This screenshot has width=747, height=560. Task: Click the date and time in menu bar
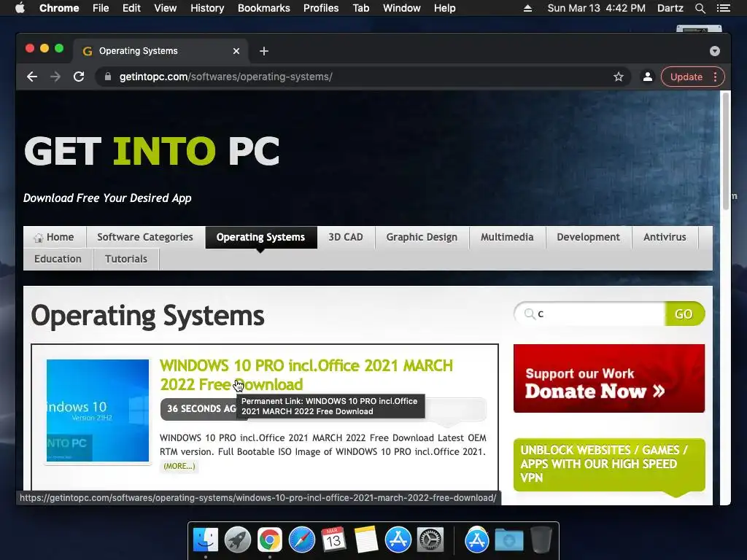597,8
